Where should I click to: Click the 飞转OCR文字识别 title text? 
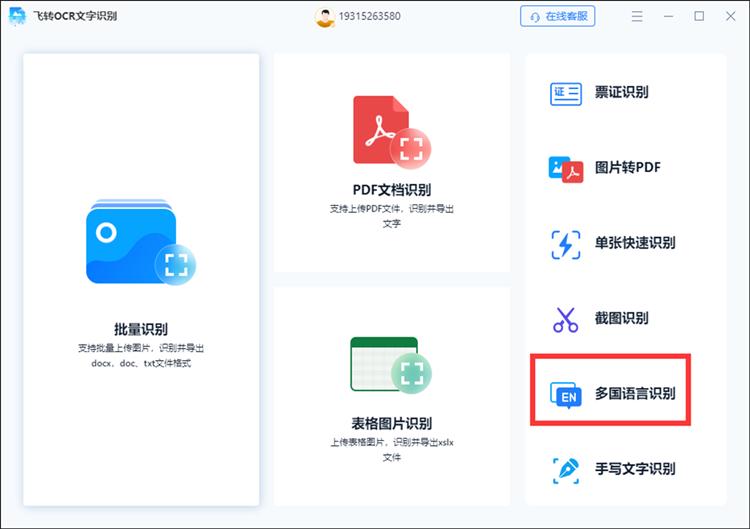tap(75, 16)
